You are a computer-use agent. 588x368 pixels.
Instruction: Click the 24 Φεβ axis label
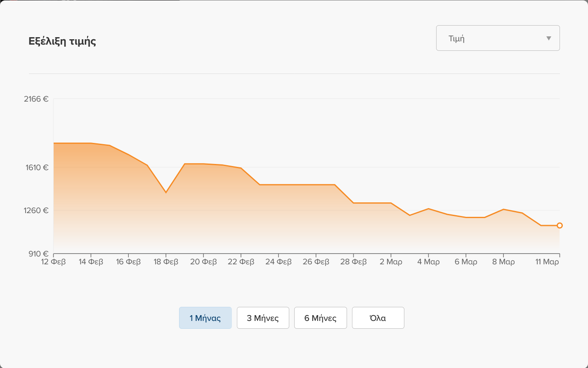[279, 262]
